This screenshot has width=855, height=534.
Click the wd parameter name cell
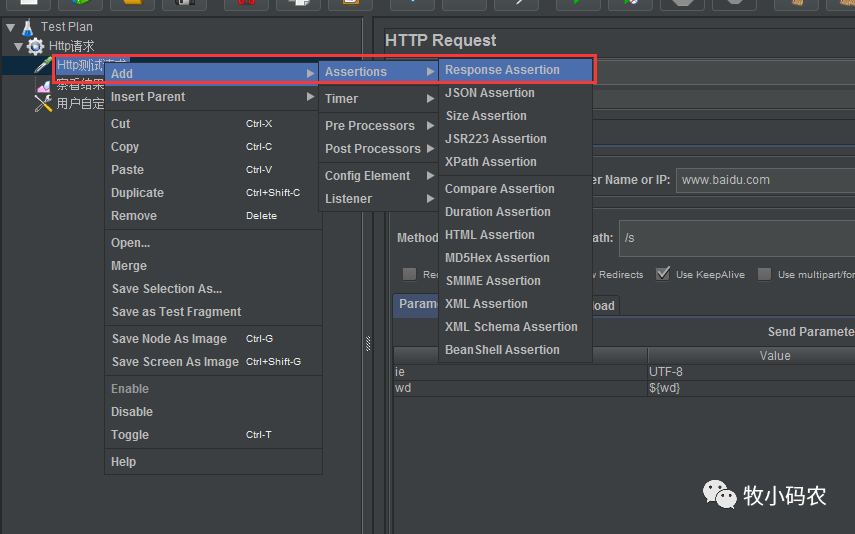520,388
